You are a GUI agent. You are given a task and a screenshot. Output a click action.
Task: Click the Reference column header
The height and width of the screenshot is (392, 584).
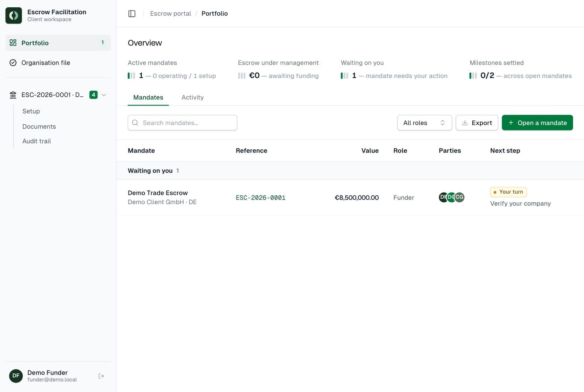point(251,151)
